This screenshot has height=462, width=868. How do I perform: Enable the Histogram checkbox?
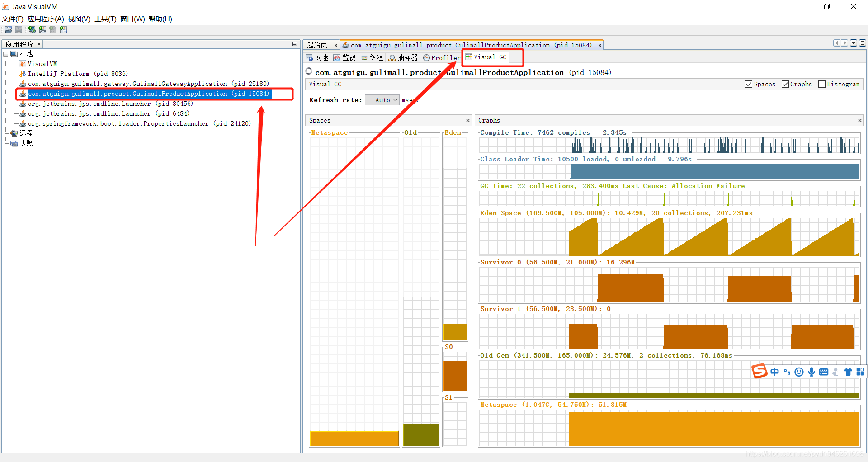(822, 84)
